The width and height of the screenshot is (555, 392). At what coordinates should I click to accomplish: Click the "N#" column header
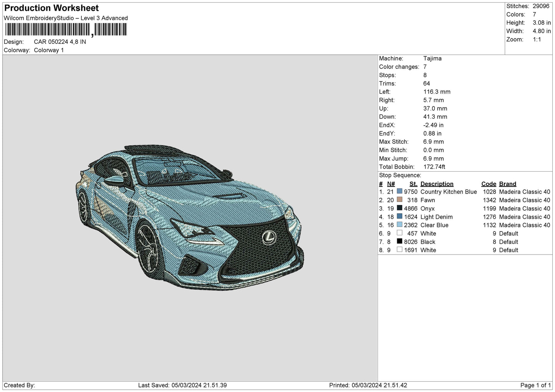(x=391, y=184)
